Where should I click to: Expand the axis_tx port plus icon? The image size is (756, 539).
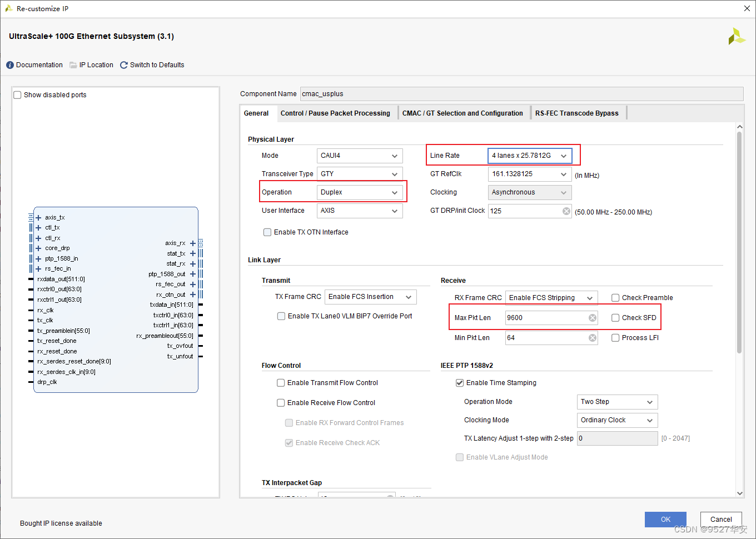point(38,217)
